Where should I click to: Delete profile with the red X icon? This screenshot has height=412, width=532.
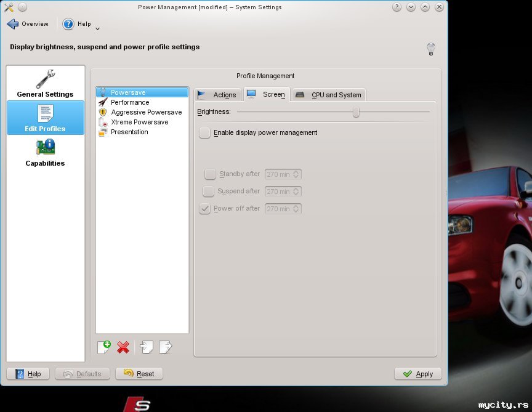coord(123,347)
